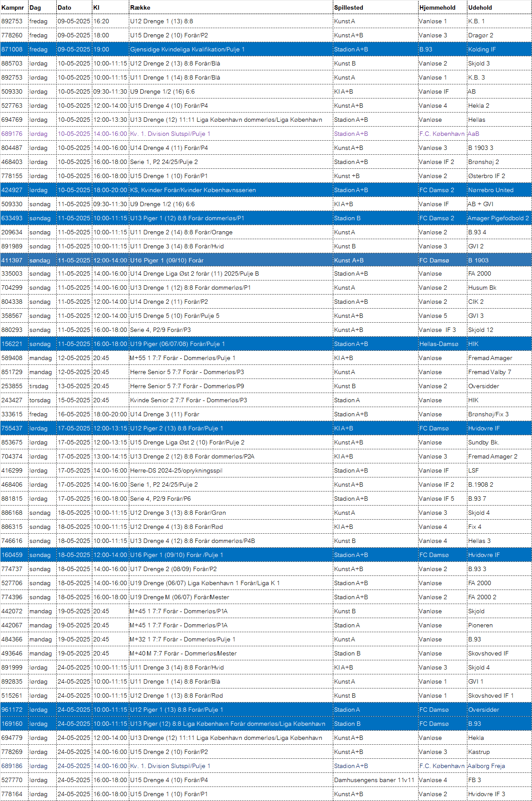532x801 pixels.
Task: Select Gjensidige Kvindeliga Kvalifikation/Pulje 1 row
Action: 266,49
